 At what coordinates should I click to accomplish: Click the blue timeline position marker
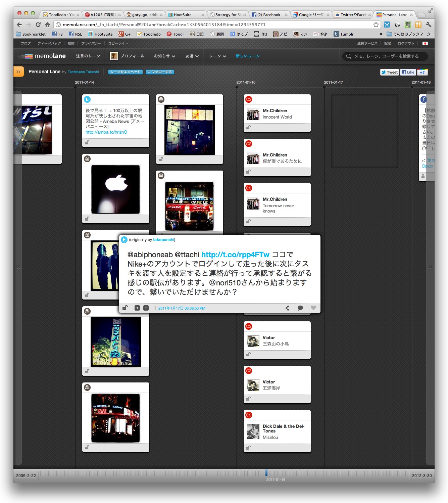click(266, 472)
